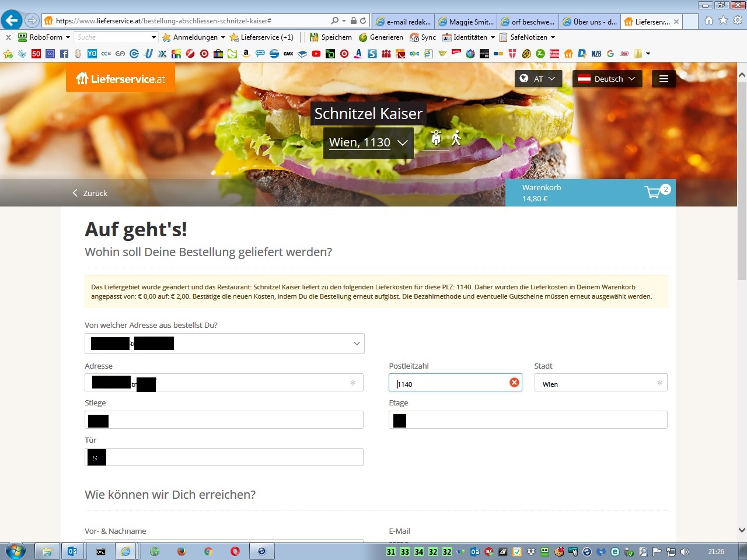Image resolution: width=747 pixels, height=560 pixels.
Task: Open the Deutsch language dropdown
Action: click(x=608, y=79)
